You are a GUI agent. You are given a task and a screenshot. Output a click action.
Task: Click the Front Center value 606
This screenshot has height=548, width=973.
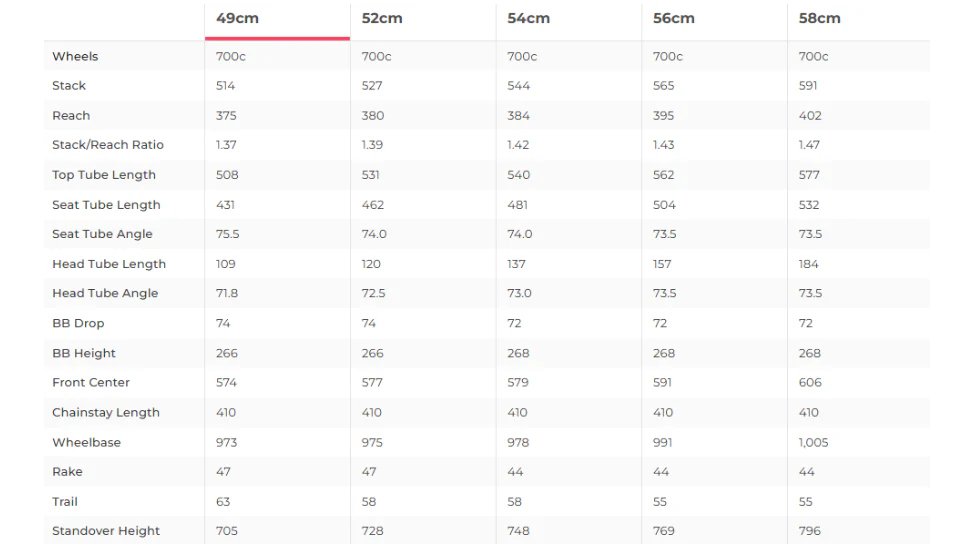[810, 383]
